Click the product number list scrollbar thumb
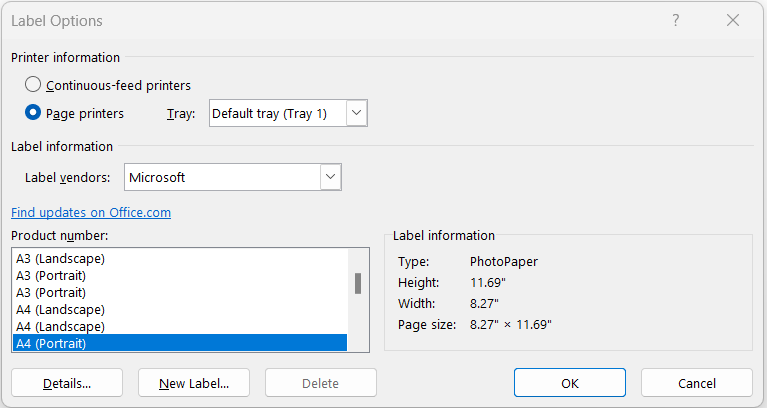Viewport: 767px width, 408px height. [358, 284]
